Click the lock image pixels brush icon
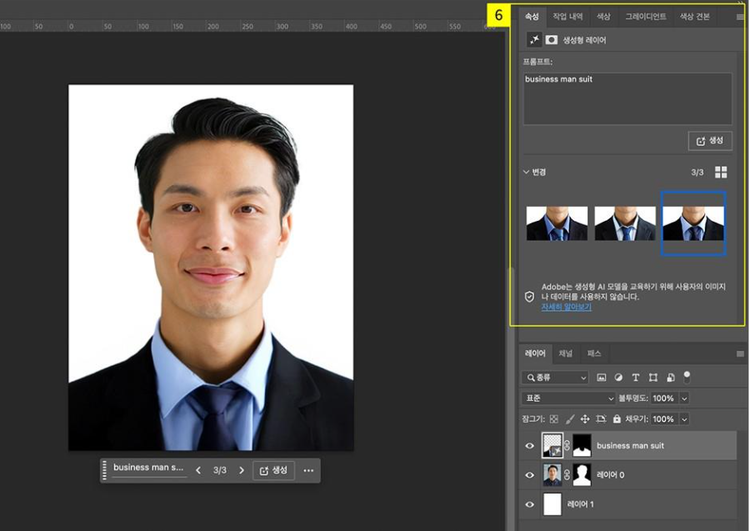 (569, 419)
